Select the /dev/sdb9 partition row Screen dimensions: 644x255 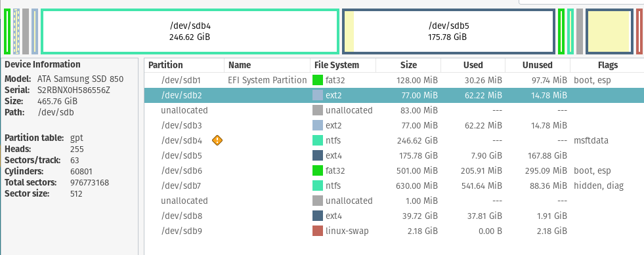[x=395, y=231]
